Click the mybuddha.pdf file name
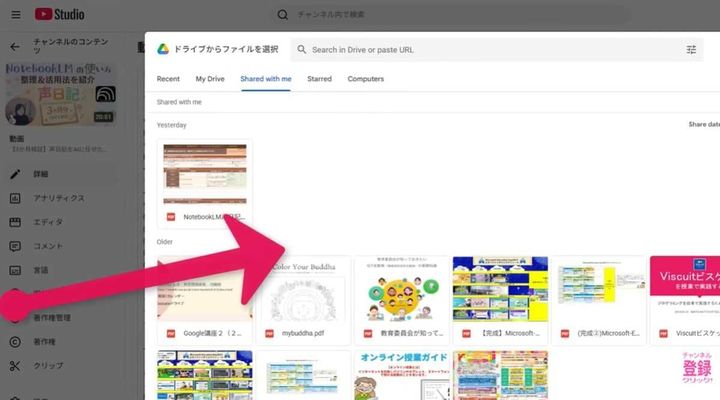This screenshot has height=400, width=720. [x=303, y=333]
